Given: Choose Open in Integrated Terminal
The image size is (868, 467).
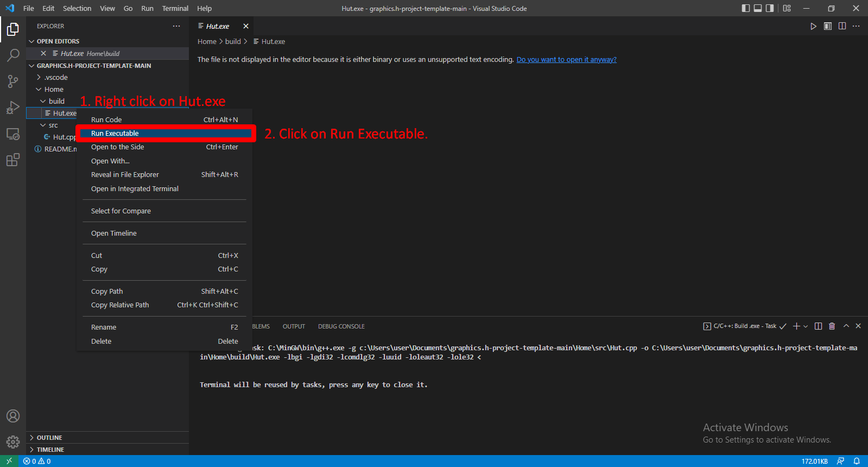Looking at the screenshot, I should 164,188.
